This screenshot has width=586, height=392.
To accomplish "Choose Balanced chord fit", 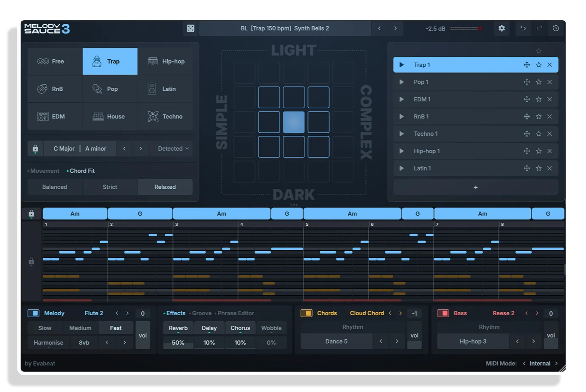I will pyautogui.click(x=55, y=187).
